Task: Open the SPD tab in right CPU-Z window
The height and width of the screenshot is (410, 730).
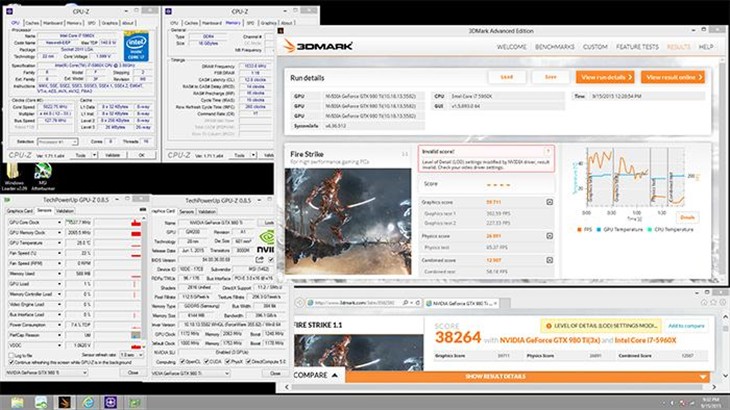Action: click(x=250, y=23)
